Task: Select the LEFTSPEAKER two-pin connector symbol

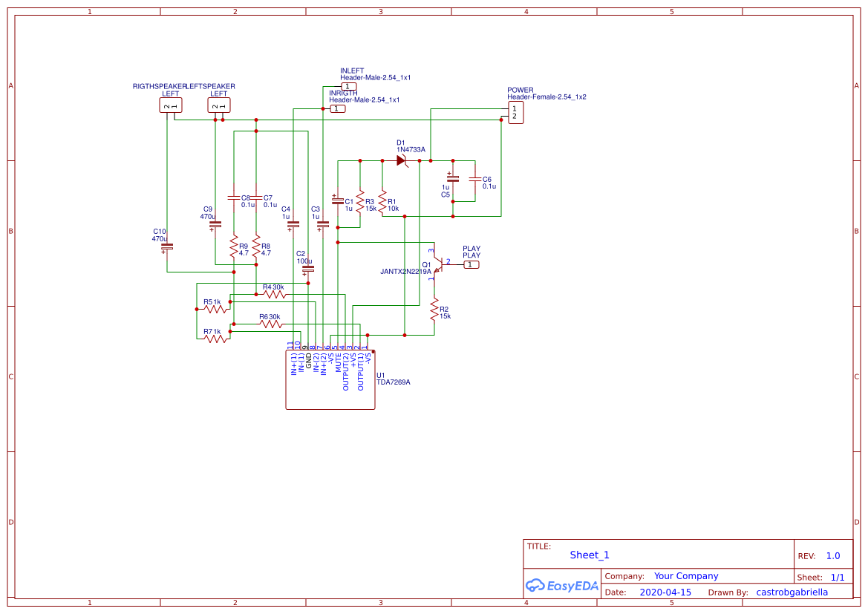Action: 218,105
